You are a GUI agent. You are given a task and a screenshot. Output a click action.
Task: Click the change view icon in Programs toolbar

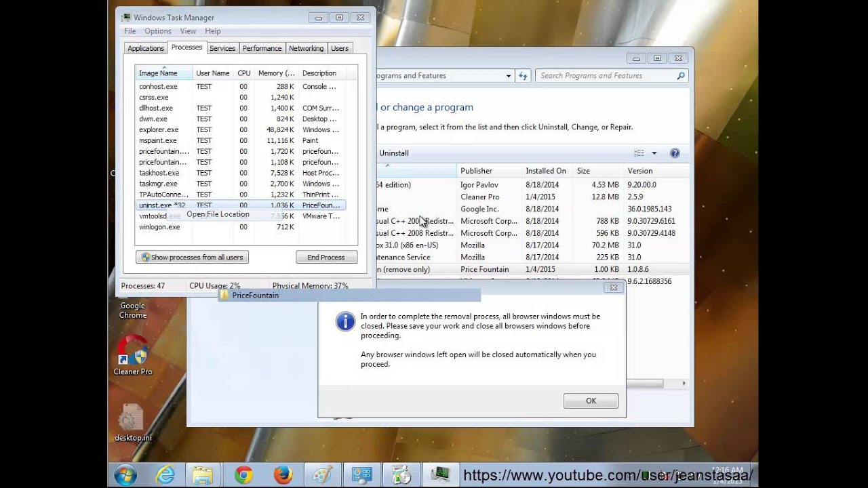point(639,153)
